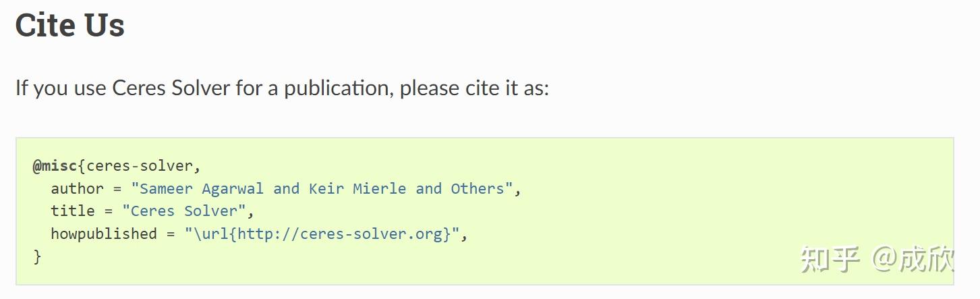Viewport: 980px width, 299px height.
Task: Click the author field name
Action: click(77, 188)
